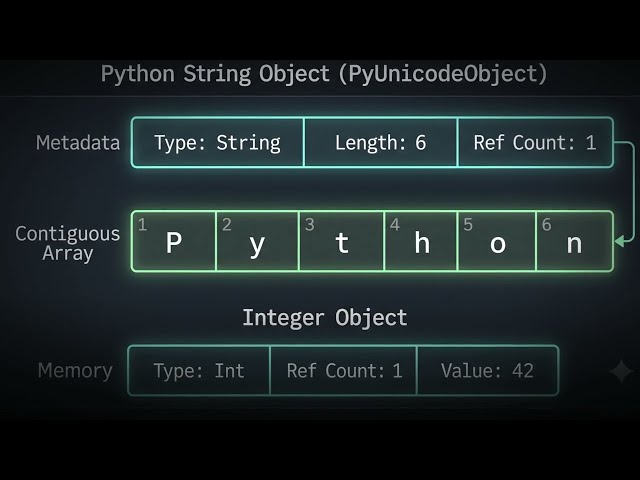This screenshot has height=480, width=640.
Task: Select the array cell containing letter "y"
Action: (x=257, y=241)
